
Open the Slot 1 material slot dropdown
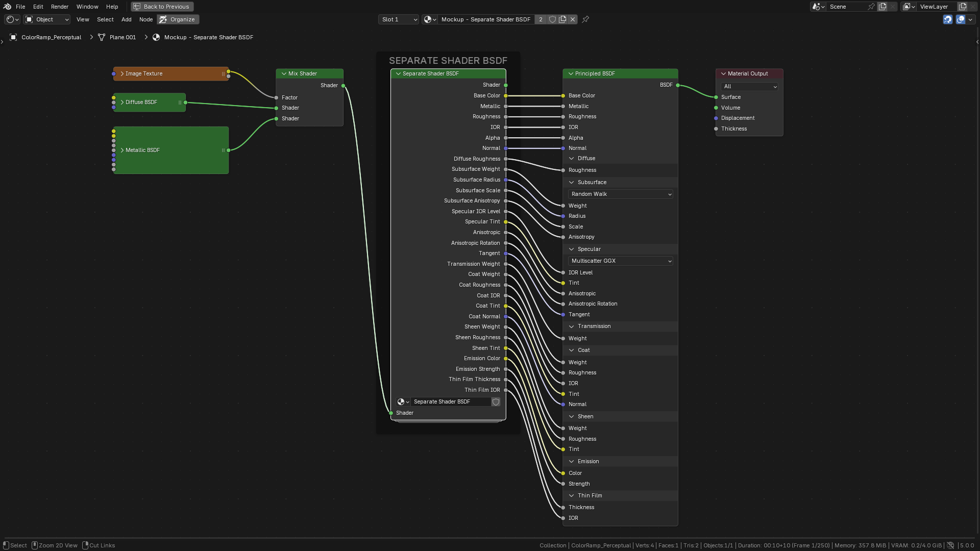[x=399, y=19]
